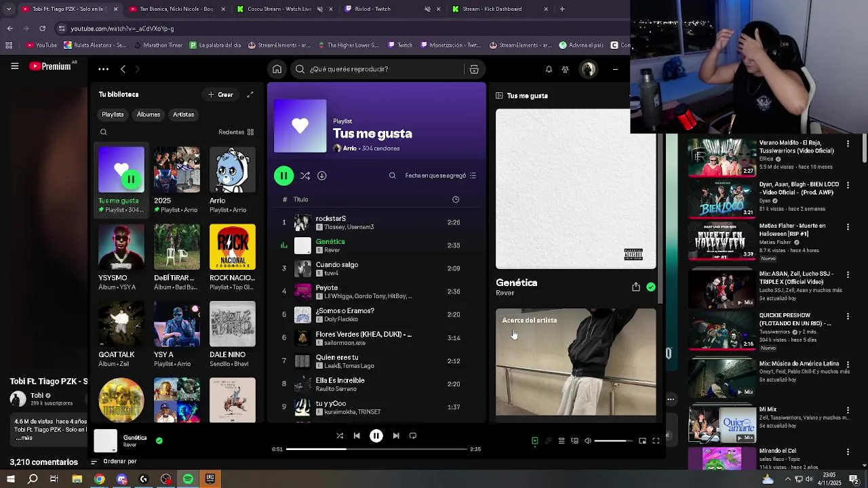This screenshot has width=868, height=488.
Task: Open Spotify friend activity icon
Action: 565,69
